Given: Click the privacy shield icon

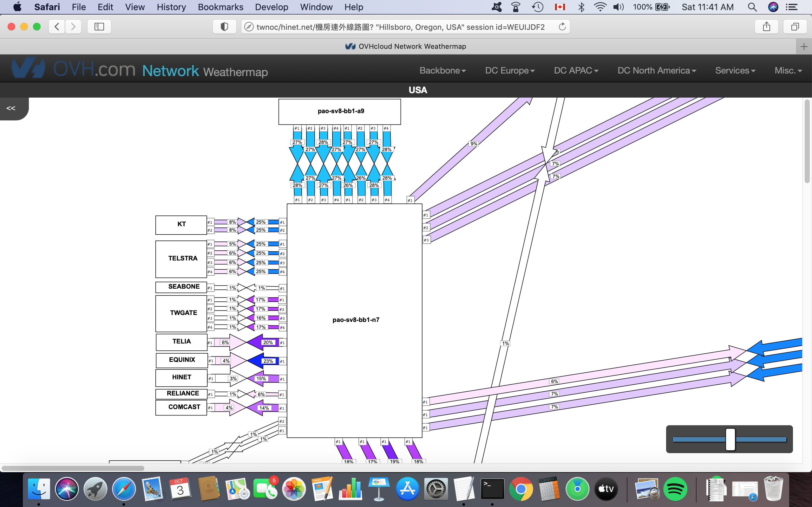Looking at the screenshot, I should (x=224, y=27).
